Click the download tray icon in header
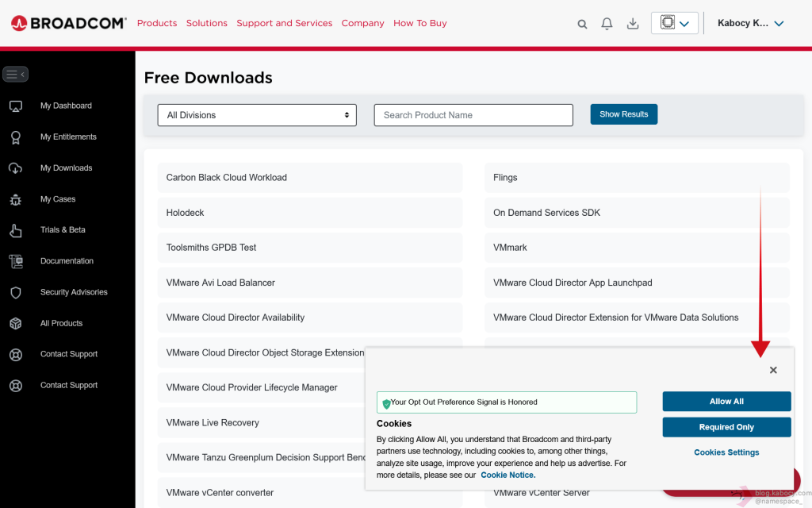Image resolution: width=812 pixels, height=508 pixels. pyautogui.click(x=633, y=24)
